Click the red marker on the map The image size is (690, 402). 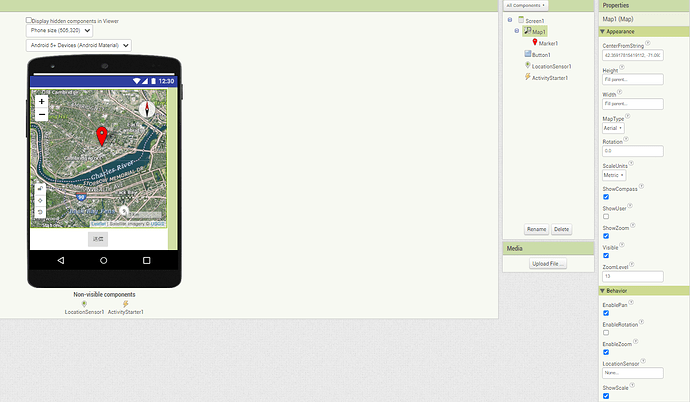point(102,136)
